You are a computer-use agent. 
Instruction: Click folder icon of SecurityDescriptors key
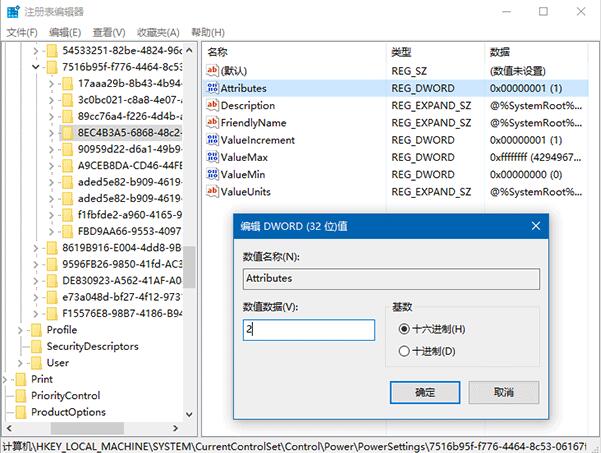click(x=36, y=346)
